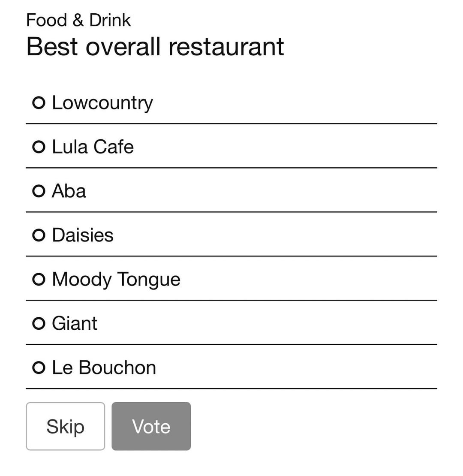Choose the Giant radio button
The height and width of the screenshot is (476, 463).
39,324
